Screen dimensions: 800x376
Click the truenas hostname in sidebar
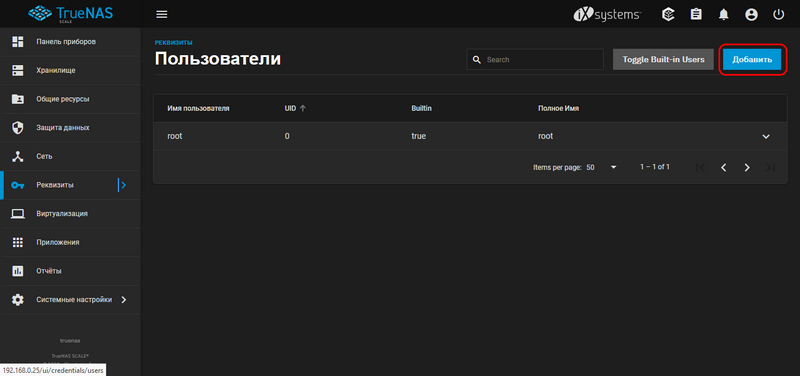(x=70, y=340)
